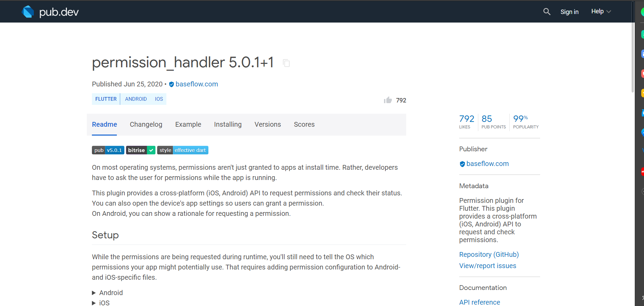This screenshot has width=644, height=306.
Task: Click the 99% POPULARITY score
Action: click(526, 122)
